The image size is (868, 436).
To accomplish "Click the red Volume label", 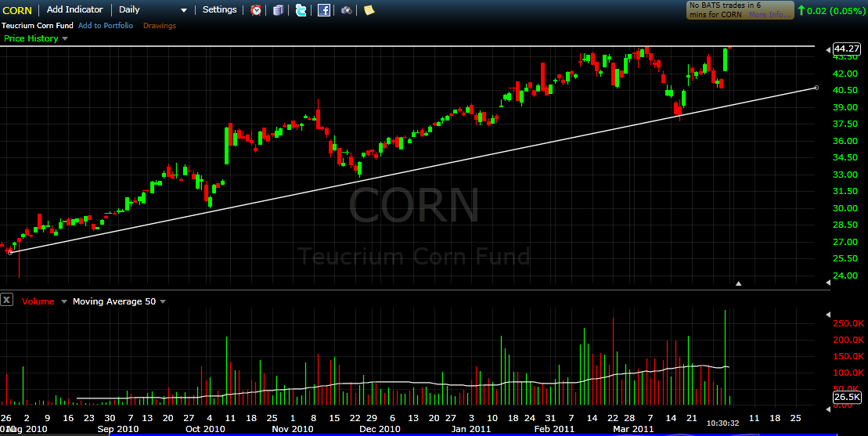I will [38, 301].
